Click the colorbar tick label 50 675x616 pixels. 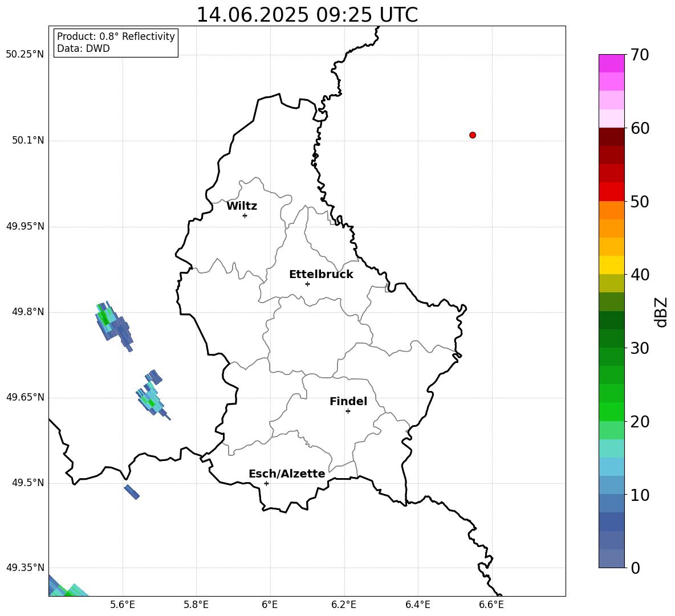[640, 202]
